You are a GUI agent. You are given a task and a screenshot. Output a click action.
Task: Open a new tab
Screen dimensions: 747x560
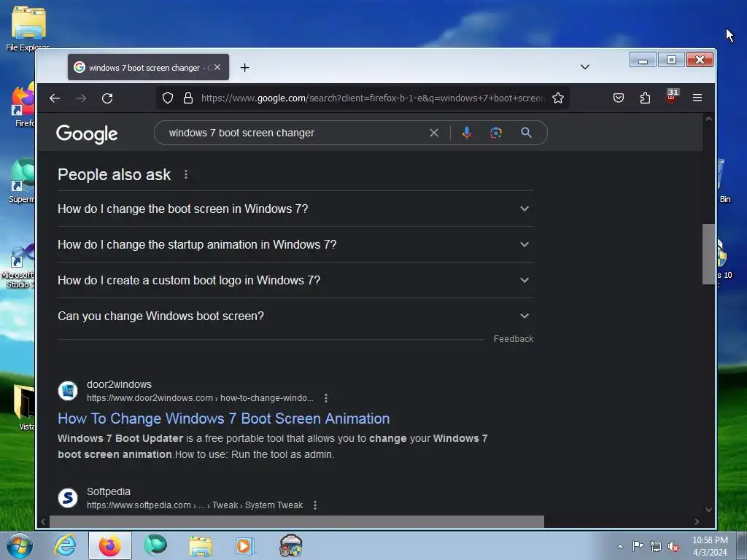(245, 68)
